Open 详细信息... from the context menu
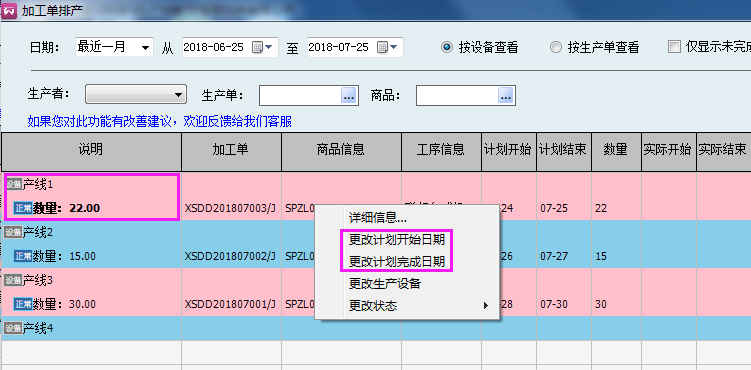Image resolution: width=751 pixels, height=370 pixels. pos(377,218)
